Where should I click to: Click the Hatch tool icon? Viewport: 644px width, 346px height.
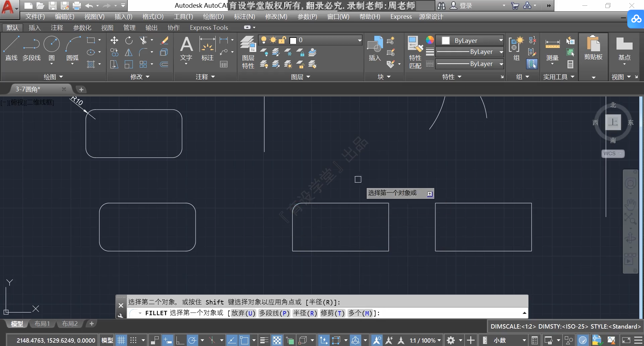[x=91, y=64]
